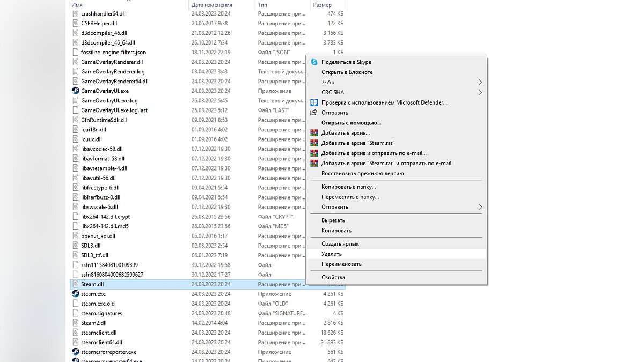Viewport: 644px width, 362px height.
Task: Click the share icon beside Отправить
Action: point(314,113)
